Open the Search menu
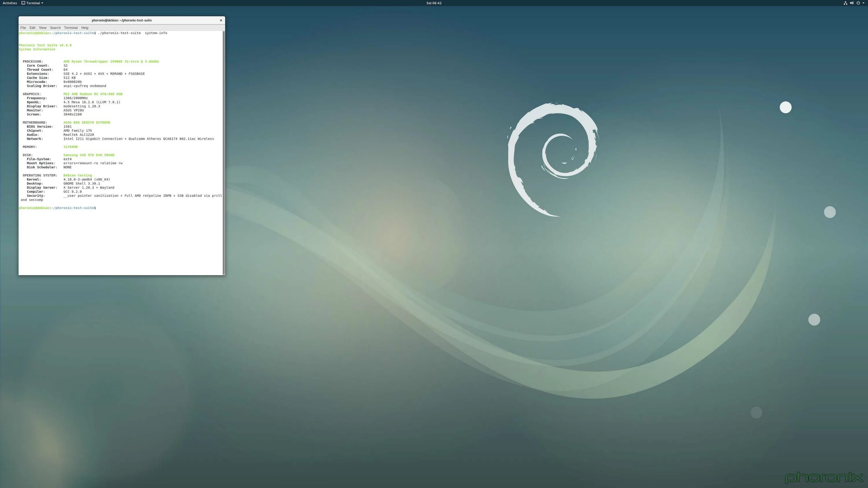The image size is (868, 488). click(55, 28)
